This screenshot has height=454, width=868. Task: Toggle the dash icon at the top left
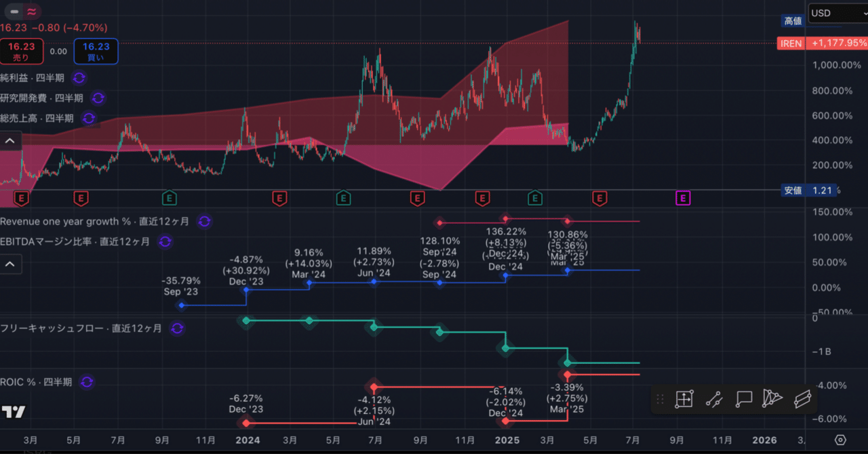(x=14, y=12)
